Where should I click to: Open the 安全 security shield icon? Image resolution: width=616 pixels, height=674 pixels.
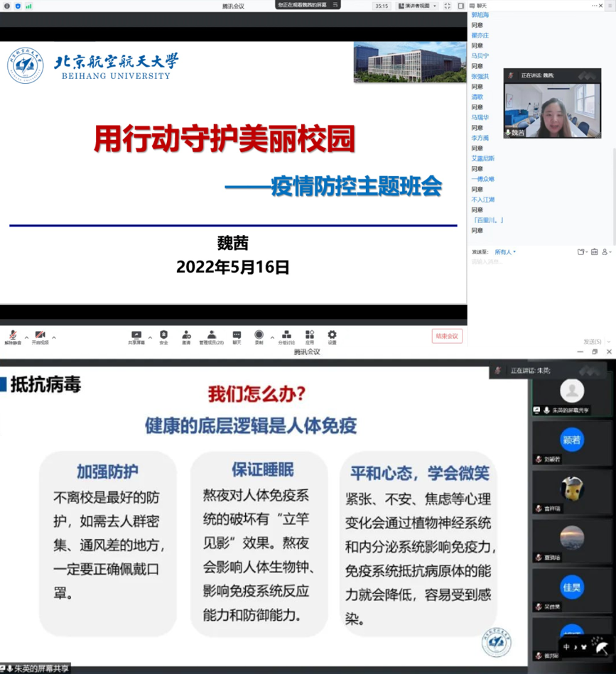[x=163, y=335]
